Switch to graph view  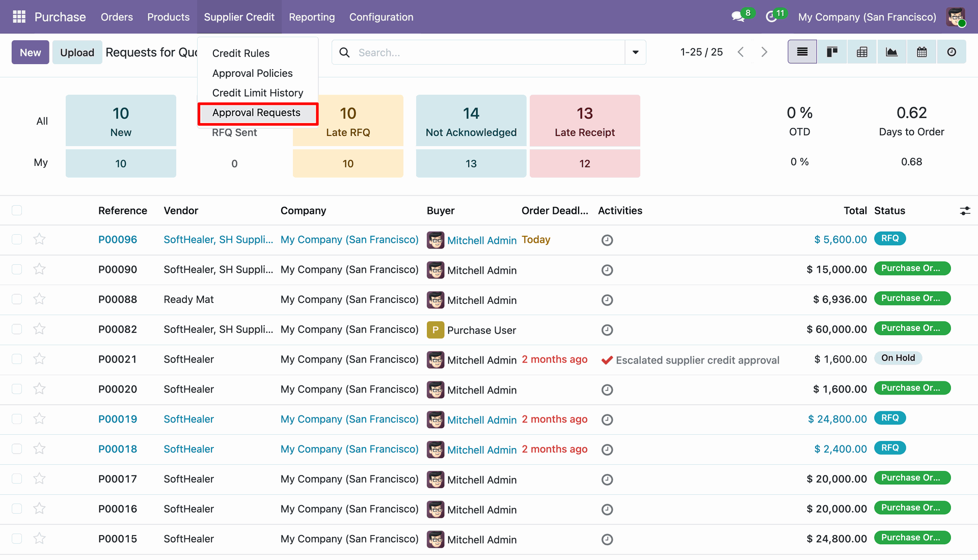click(892, 52)
